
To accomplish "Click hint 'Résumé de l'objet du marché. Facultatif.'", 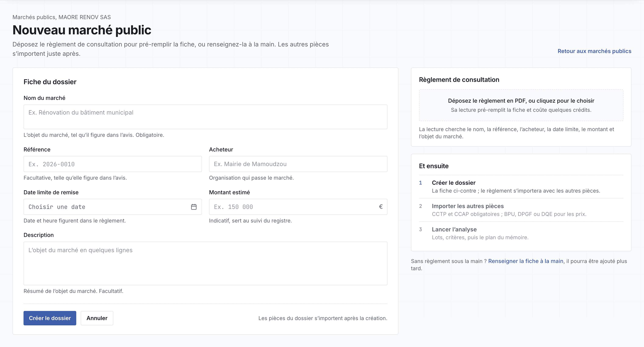I will coord(73,291).
